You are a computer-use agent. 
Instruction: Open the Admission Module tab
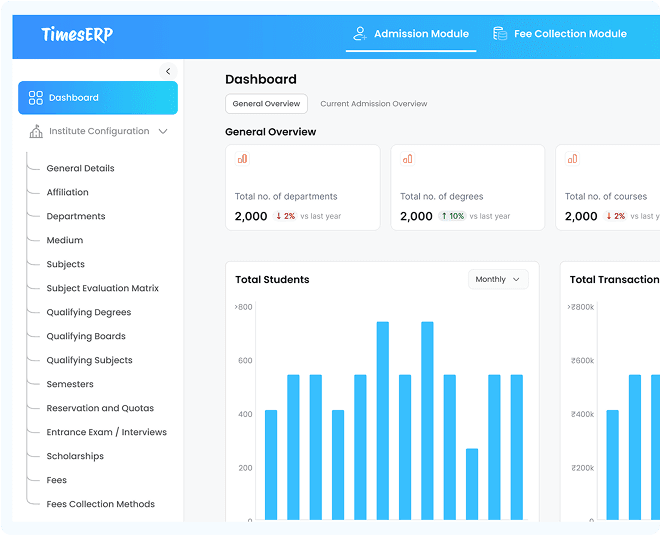(x=421, y=34)
